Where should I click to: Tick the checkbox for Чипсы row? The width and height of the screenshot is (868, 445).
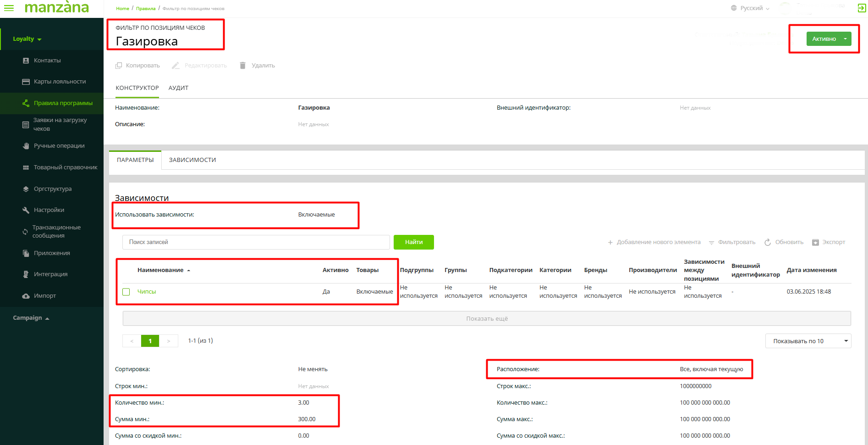pyautogui.click(x=126, y=292)
